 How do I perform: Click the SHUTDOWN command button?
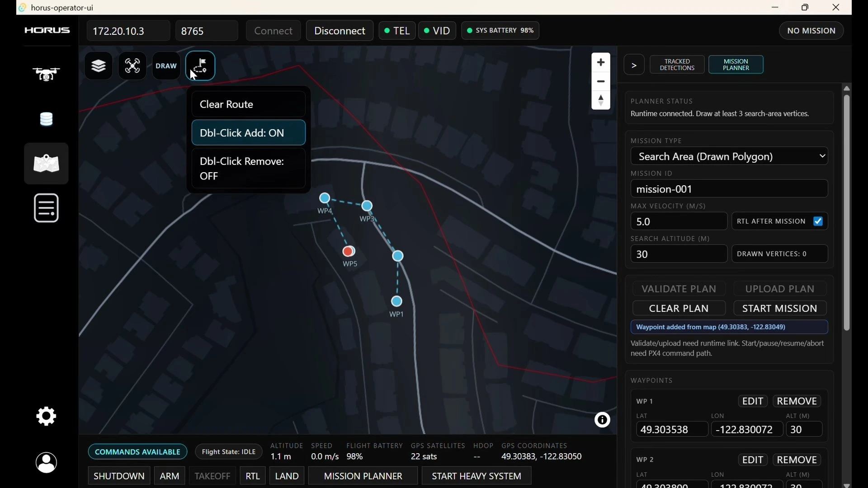[x=119, y=476]
